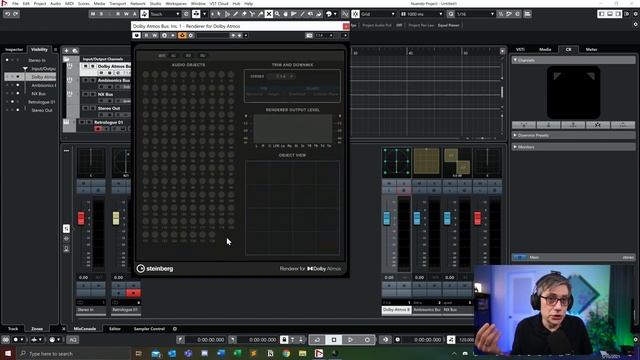The image size is (640, 360).
Task: Click the orange plug-in header icon
Action: tap(182, 36)
